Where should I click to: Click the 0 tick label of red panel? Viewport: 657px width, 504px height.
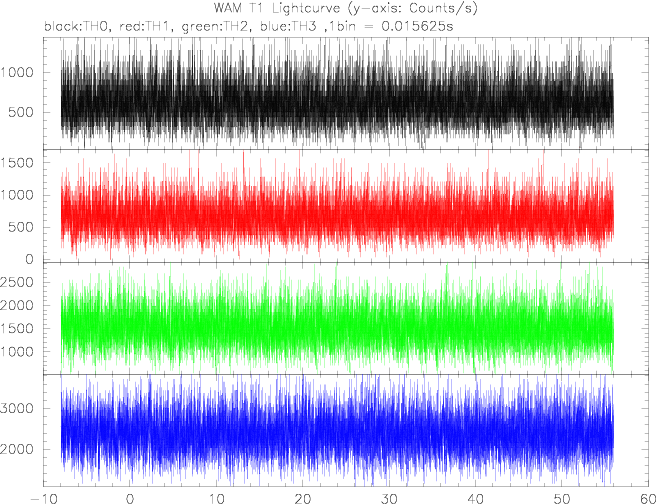coord(29,259)
